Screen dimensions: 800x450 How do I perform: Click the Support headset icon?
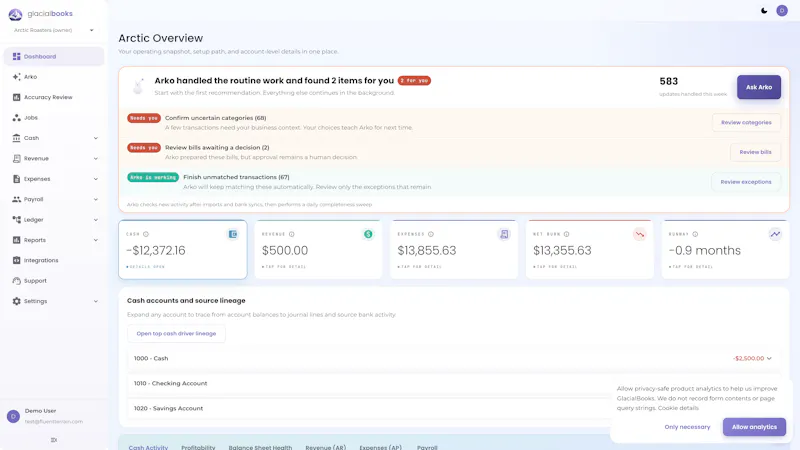[16, 281]
